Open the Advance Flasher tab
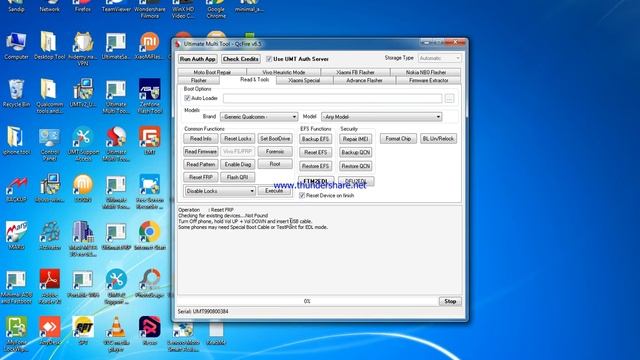 click(364, 80)
